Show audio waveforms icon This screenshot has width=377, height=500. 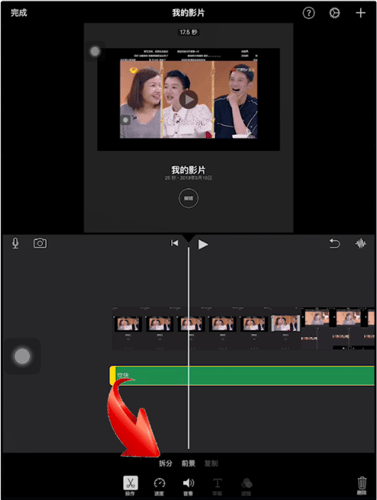pos(360,243)
